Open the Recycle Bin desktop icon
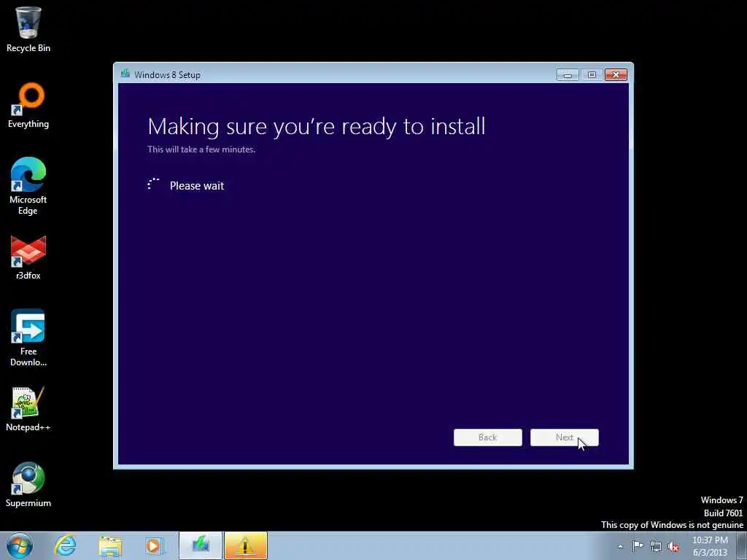This screenshot has height=560, width=747. tap(28, 28)
